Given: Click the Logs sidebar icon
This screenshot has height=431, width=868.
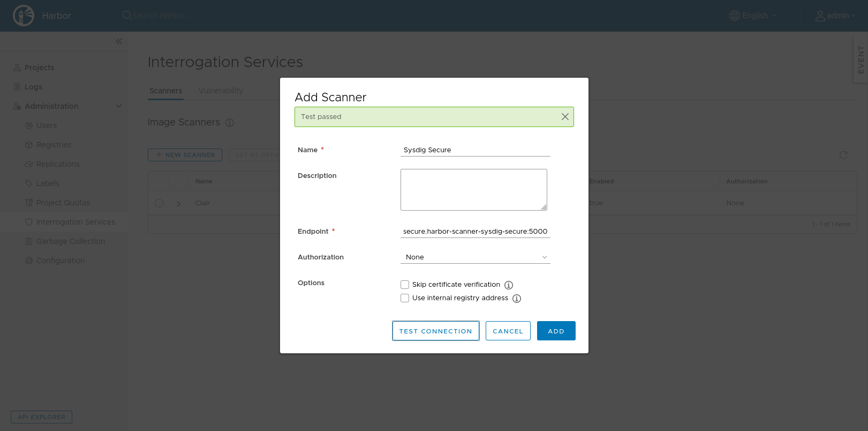Looking at the screenshot, I should pos(17,87).
